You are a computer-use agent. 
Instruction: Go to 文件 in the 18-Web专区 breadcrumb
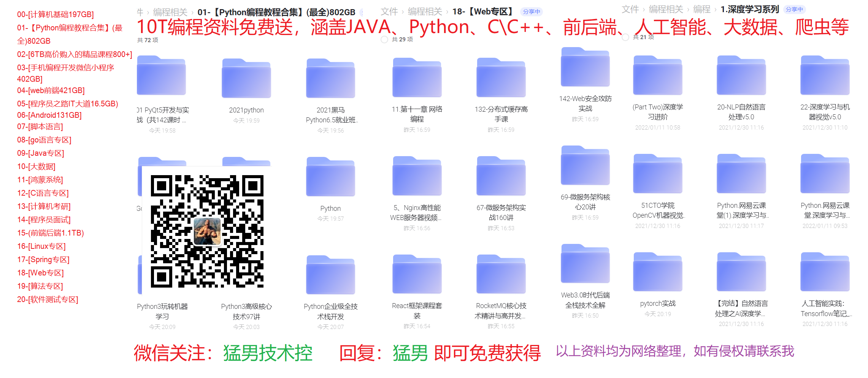pyautogui.click(x=389, y=12)
